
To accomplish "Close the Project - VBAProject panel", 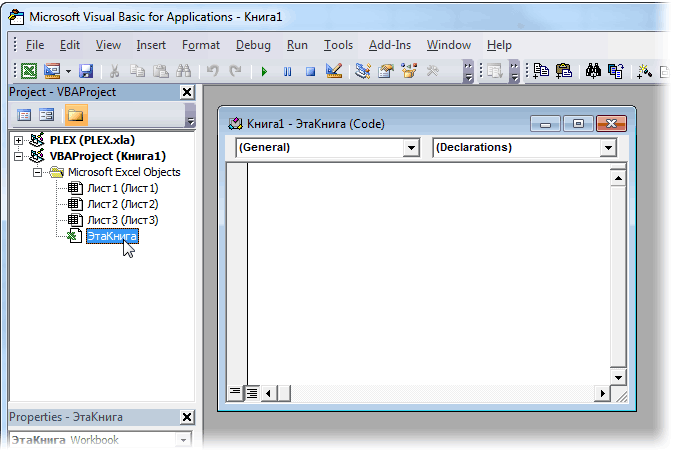I will [187, 92].
